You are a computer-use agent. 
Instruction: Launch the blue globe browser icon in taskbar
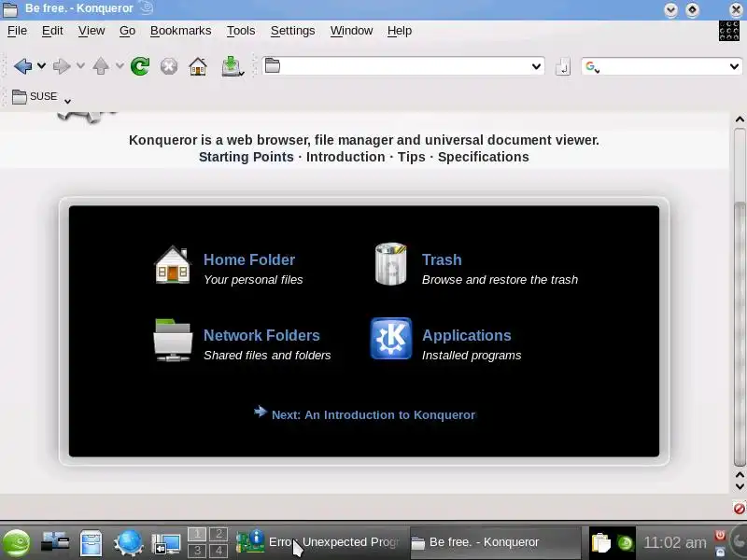coord(128,543)
